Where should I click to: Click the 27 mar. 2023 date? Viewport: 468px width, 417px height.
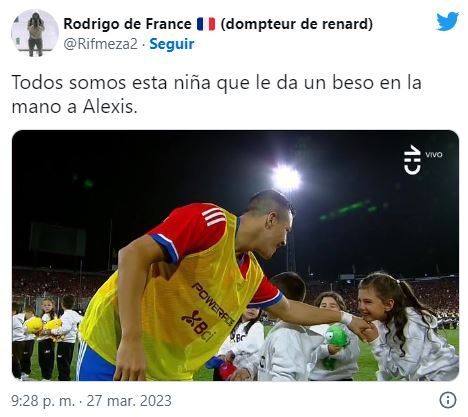(129, 401)
